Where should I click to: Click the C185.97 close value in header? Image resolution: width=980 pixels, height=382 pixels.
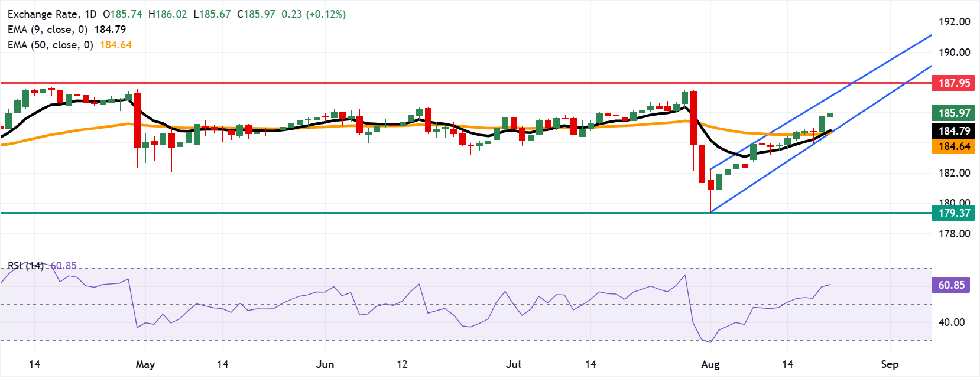(x=256, y=14)
